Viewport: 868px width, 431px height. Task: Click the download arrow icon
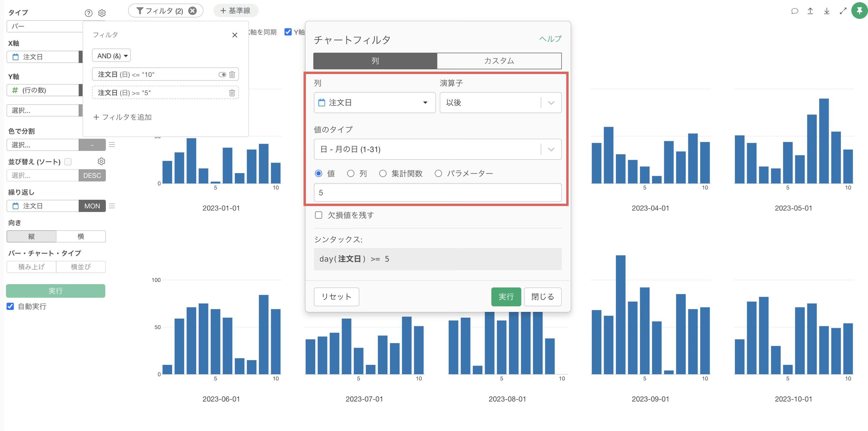(826, 11)
